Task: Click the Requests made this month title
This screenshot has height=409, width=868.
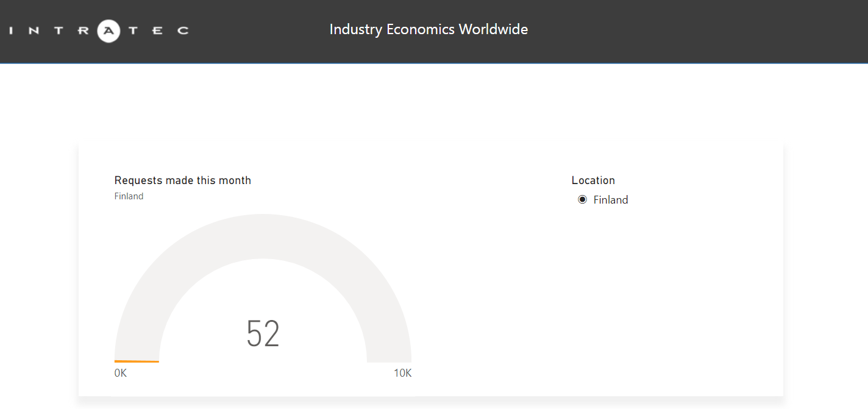Action: coord(183,180)
